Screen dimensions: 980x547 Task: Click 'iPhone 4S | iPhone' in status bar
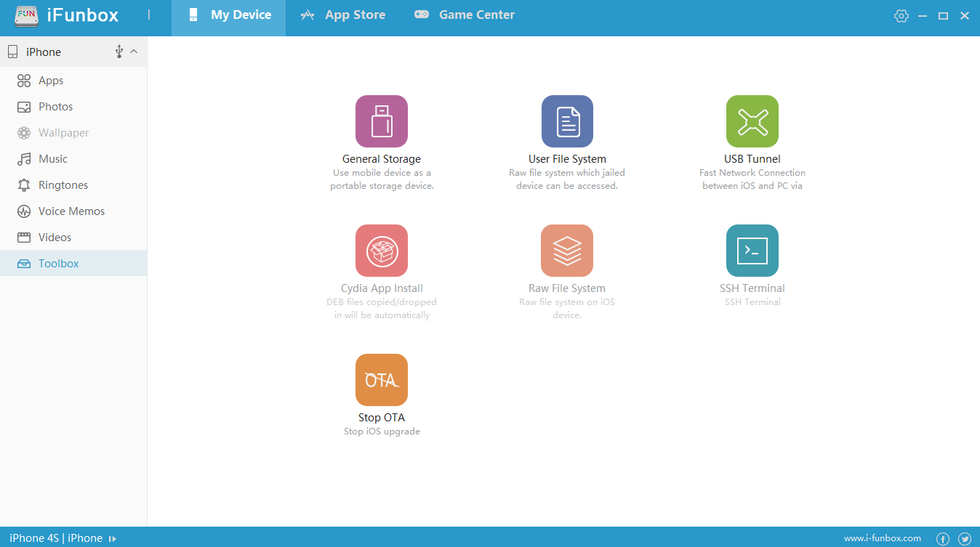tap(56, 538)
